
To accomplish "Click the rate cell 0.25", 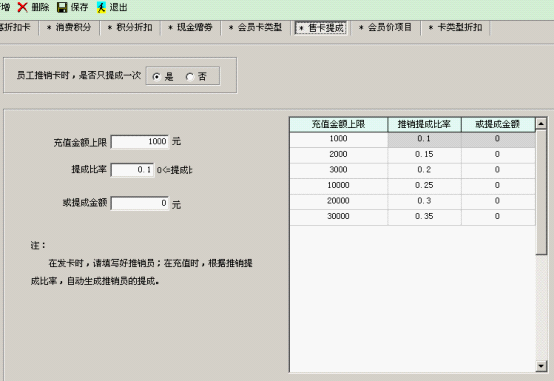I will 424,186.
